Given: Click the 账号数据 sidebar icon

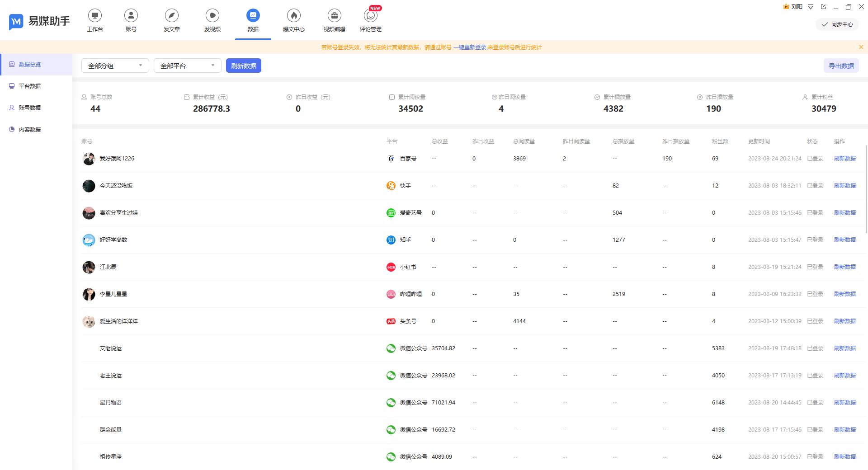Looking at the screenshot, I should click(x=12, y=108).
